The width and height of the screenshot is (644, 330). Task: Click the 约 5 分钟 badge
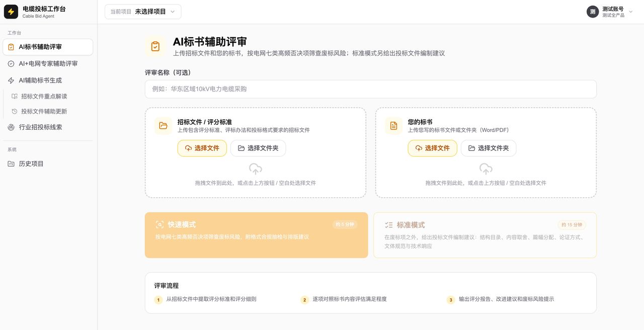[345, 224]
